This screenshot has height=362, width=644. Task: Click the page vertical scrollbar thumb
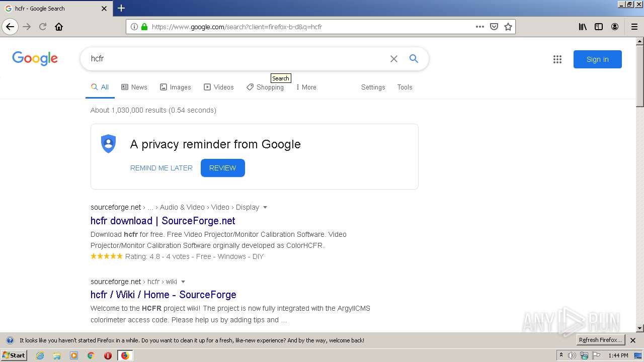point(640,76)
